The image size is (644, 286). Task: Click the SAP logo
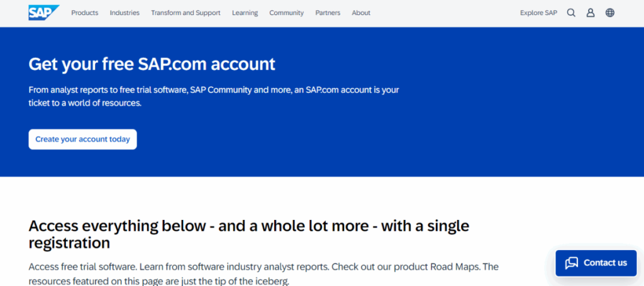(44, 13)
